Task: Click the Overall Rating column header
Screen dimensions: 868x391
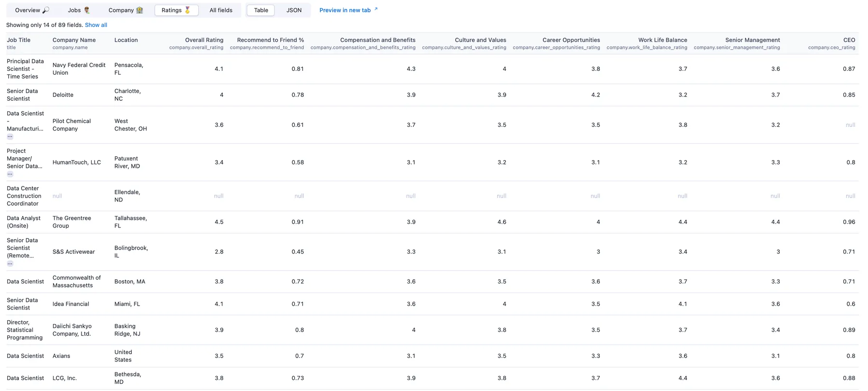Action: tap(204, 40)
